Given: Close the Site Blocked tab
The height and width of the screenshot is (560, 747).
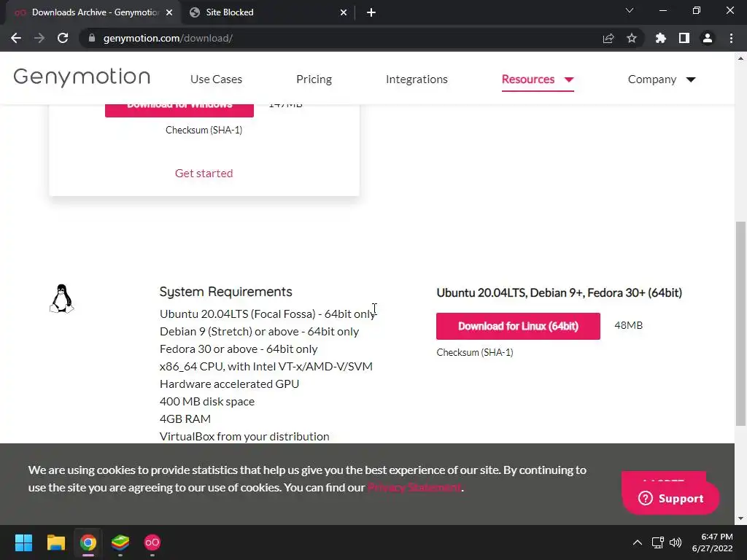Looking at the screenshot, I should tap(344, 12).
